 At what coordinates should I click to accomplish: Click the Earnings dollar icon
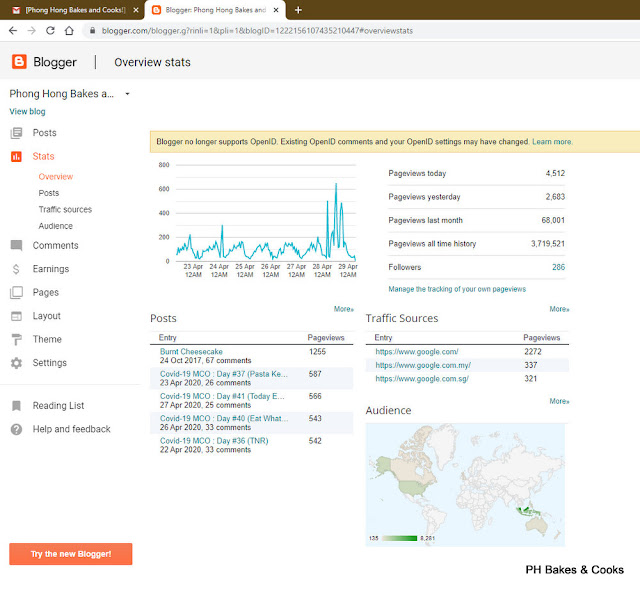(x=16, y=269)
